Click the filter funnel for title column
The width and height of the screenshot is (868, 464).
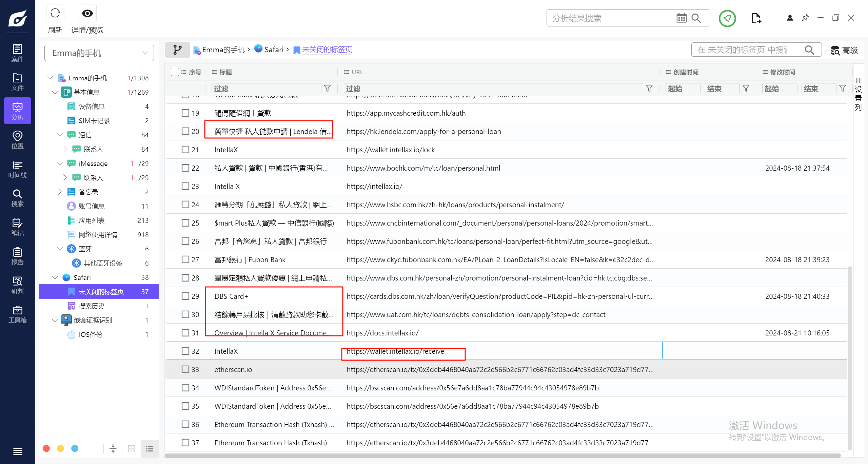[327, 89]
